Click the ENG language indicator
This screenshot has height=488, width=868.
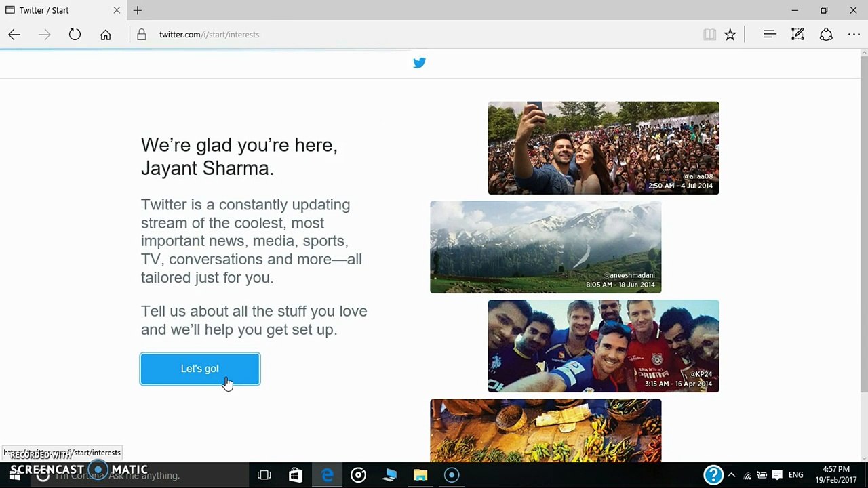coord(796,475)
